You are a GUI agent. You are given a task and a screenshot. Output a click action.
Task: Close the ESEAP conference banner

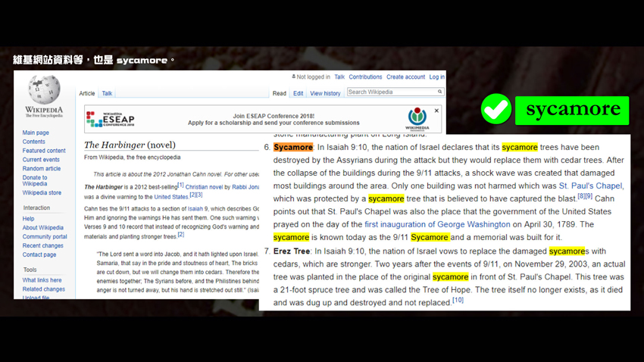[436, 111]
